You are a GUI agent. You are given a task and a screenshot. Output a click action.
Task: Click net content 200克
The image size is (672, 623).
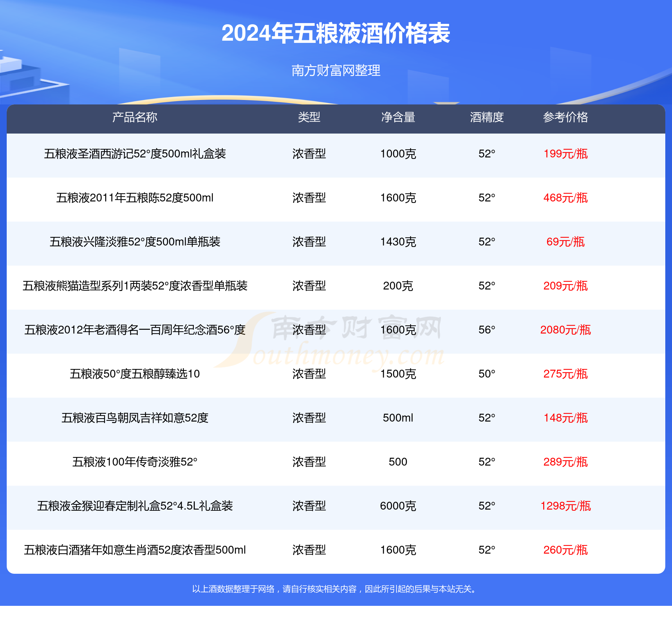pos(398,286)
